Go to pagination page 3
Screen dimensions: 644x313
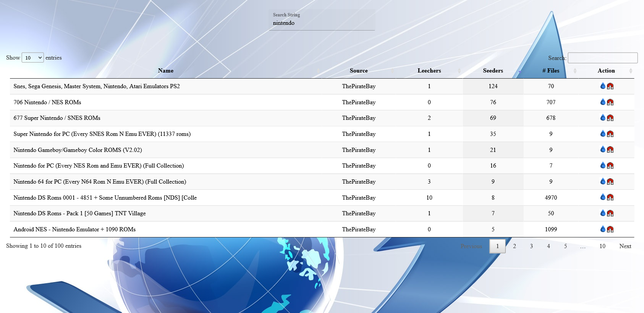(x=531, y=246)
